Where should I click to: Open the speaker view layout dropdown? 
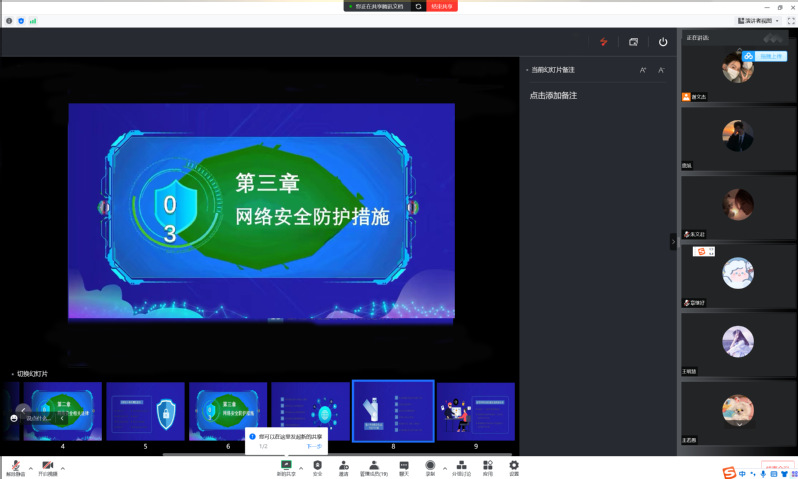coord(759,20)
